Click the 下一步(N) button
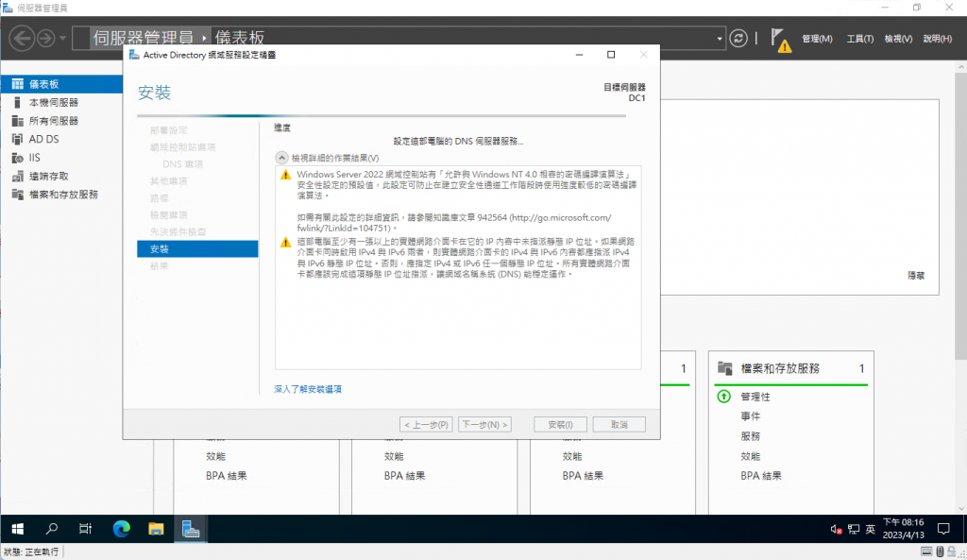The height and width of the screenshot is (560, 967). pyautogui.click(x=484, y=424)
